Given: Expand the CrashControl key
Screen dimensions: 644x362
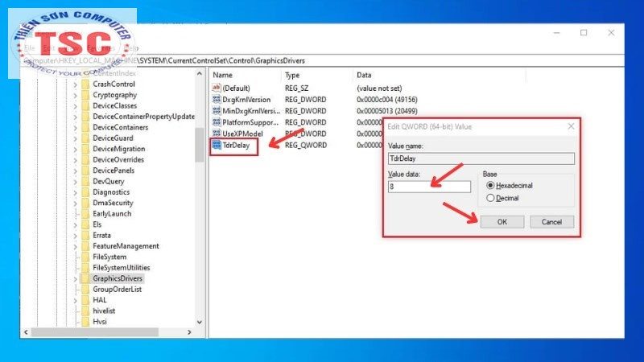Looking at the screenshot, I should tap(75, 84).
